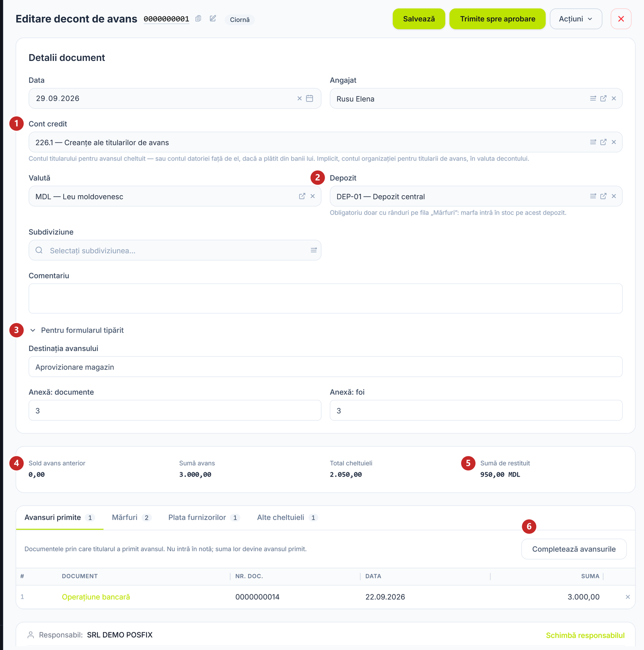The width and height of the screenshot is (644, 650).
Task: Open Rusu Elena record in new window
Action: pos(603,98)
